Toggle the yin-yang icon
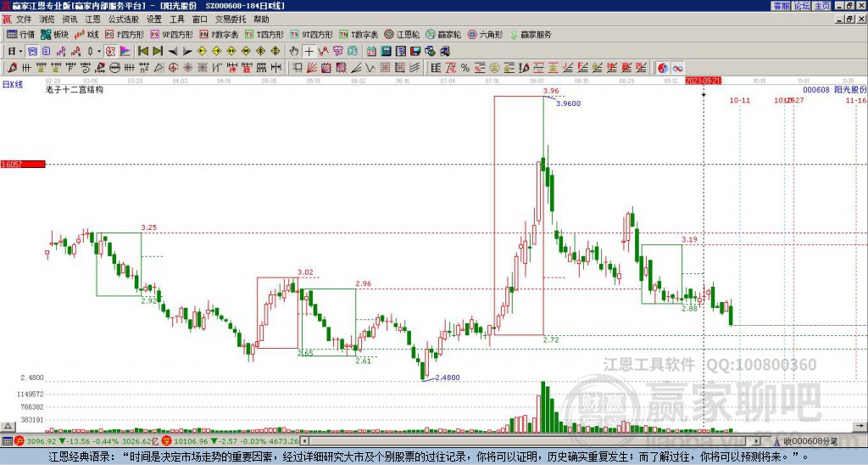The width and height of the screenshot is (868, 465). (663, 68)
